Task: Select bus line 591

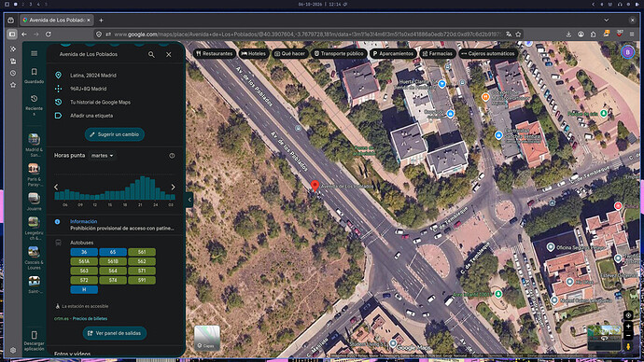Action: point(142,280)
